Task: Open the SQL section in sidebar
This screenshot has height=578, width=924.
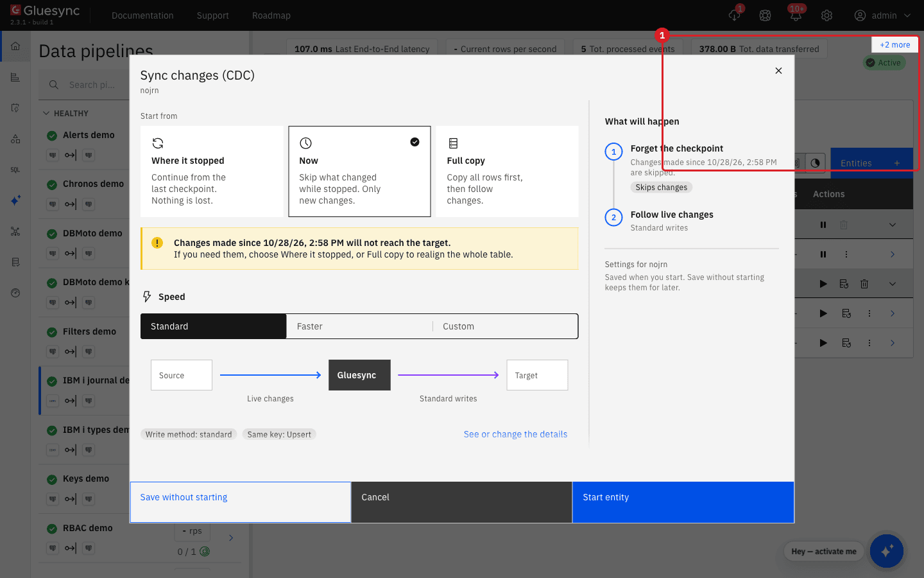Action: [x=15, y=170]
